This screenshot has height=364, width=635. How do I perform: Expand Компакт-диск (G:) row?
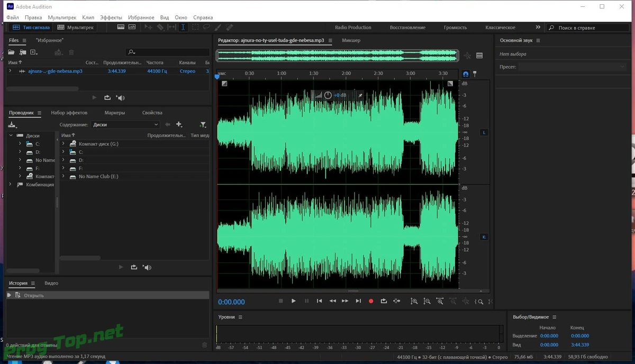(x=63, y=144)
